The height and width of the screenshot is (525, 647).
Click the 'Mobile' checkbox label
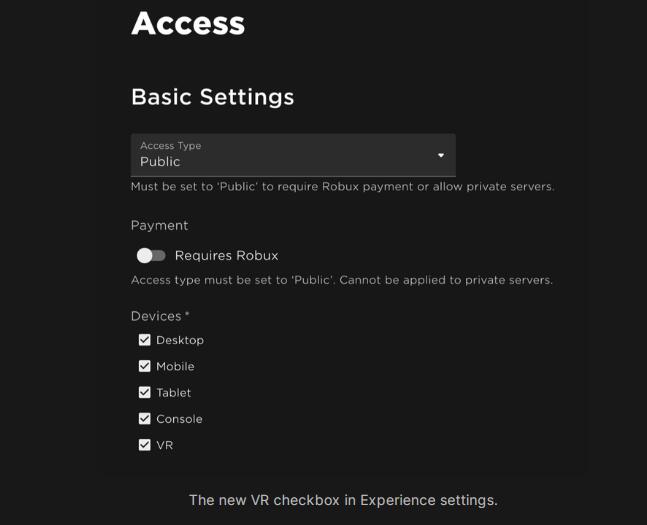(x=175, y=367)
